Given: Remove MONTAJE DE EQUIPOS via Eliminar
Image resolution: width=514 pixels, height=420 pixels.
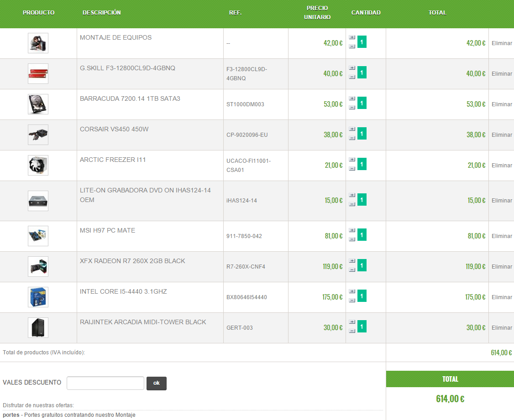Looking at the screenshot, I should [502, 43].
